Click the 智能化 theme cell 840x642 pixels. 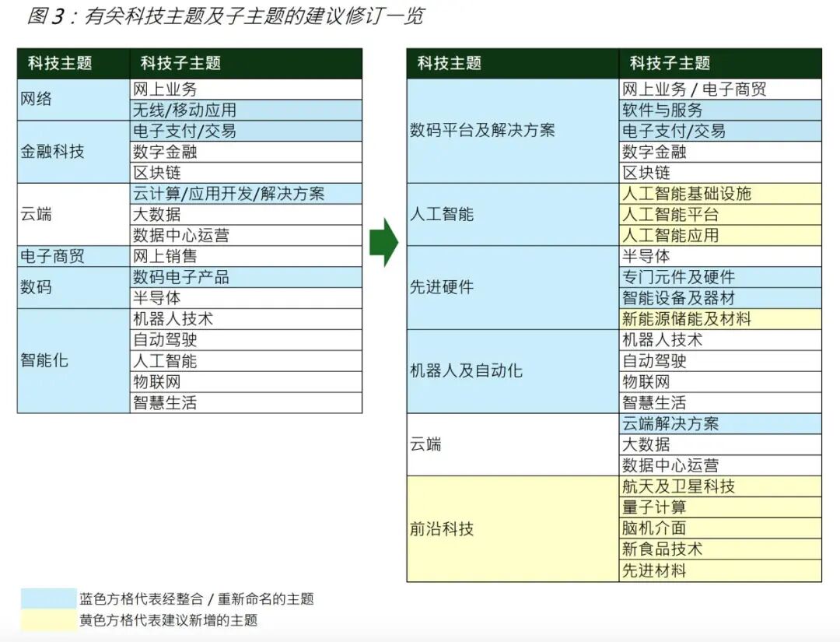click(73, 360)
